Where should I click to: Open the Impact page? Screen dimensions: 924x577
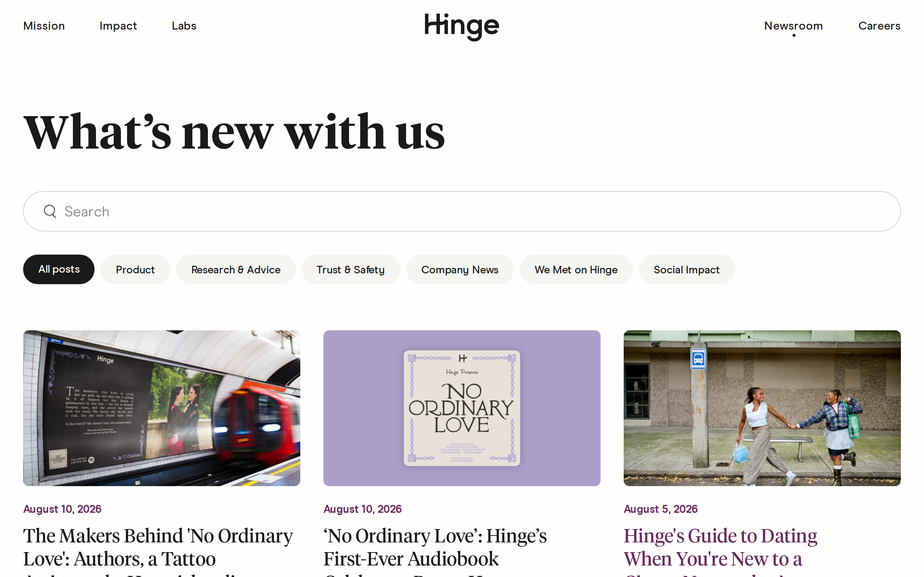point(118,26)
